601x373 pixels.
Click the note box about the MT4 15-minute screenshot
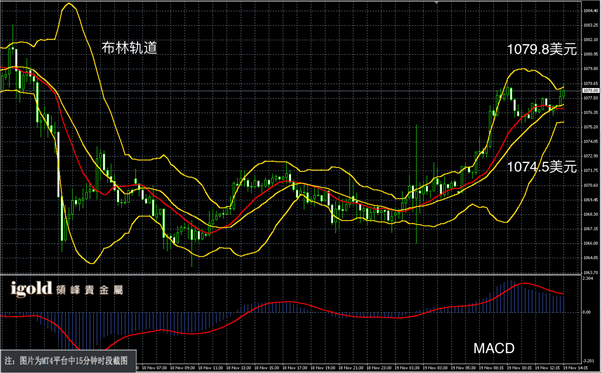(69, 361)
